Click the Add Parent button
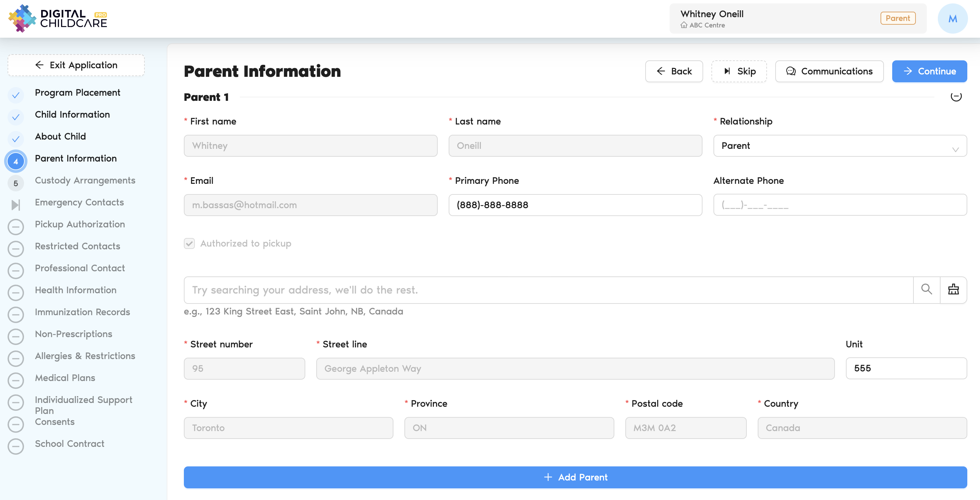Screen dimensions: 980x500 pos(575,477)
